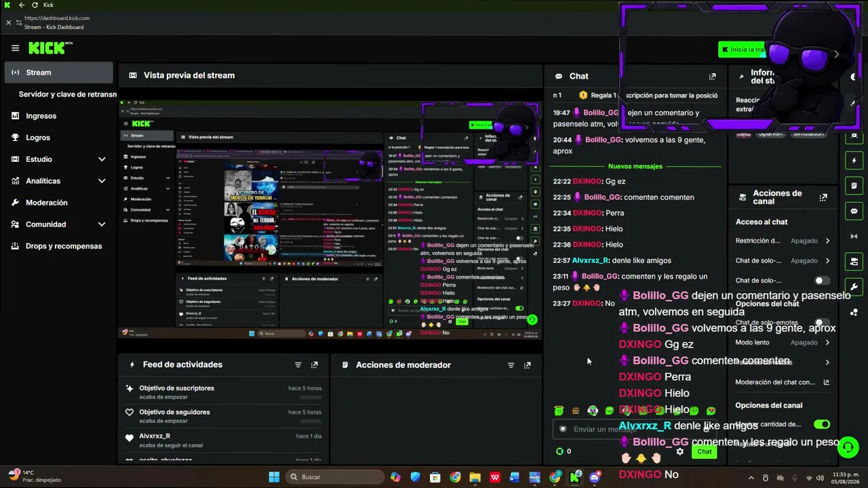Screen dimensions: 868x488
Task: Click username Alvxrxz_R in the activity feed
Action: (x=155, y=436)
